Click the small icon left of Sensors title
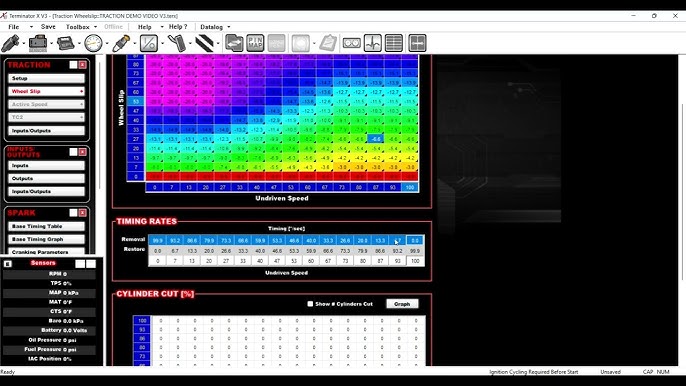This screenshot has width=686, height=386. [x=8, y=264]
